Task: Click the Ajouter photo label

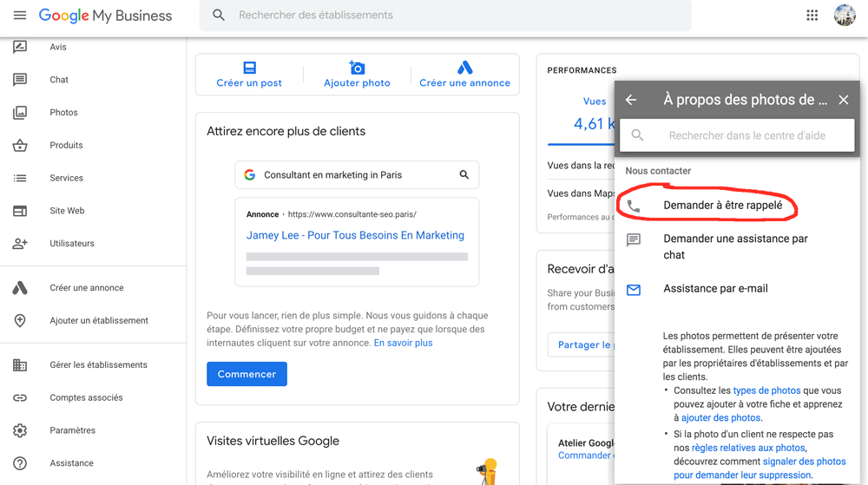Action: click(x=357, y=83)
